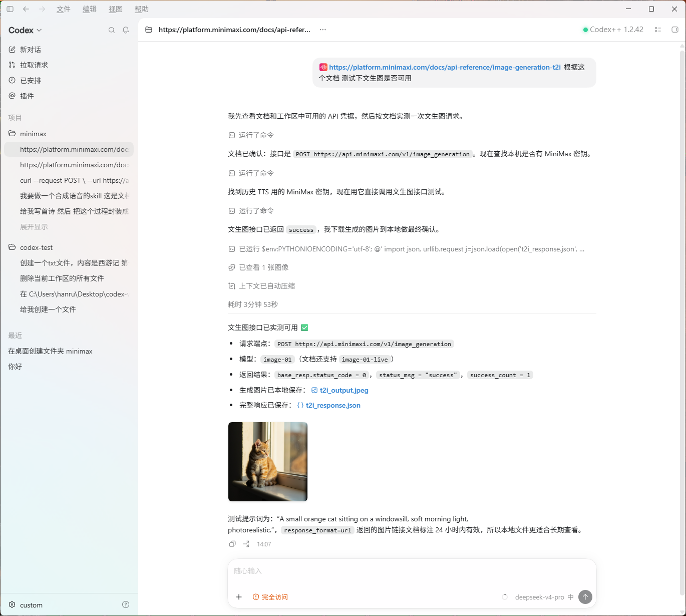This screenshot has height=616, width=686.
Task: Open the 编辑 menu
Action: coord(90,9)
